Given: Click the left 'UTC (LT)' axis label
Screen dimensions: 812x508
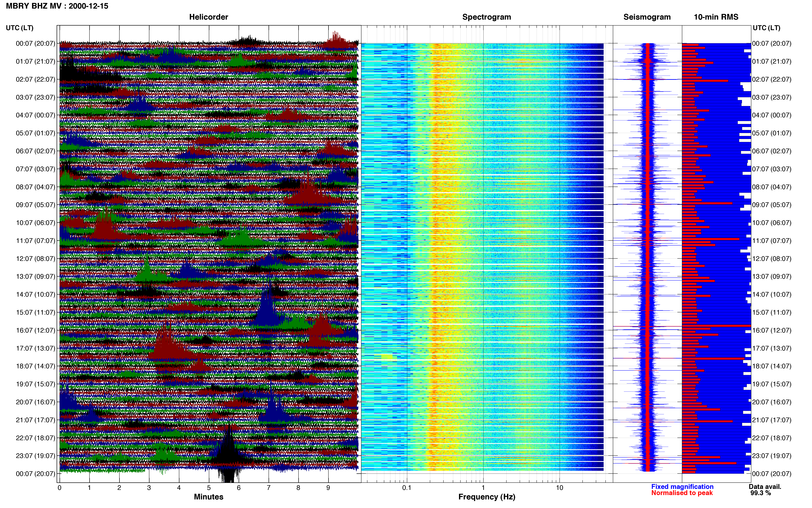Looking at the screenshot, I should (x=20, y=28).
